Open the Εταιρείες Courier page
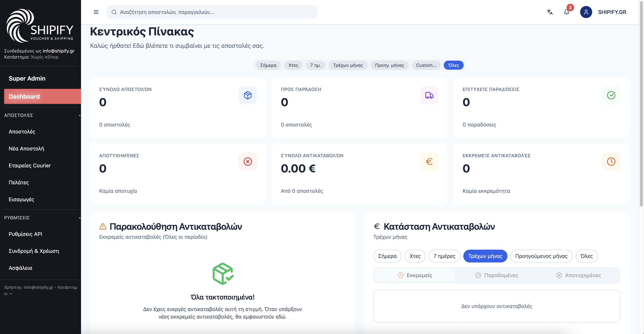The height and width of the screenshot is (334, 644). [x=30, y=165]
